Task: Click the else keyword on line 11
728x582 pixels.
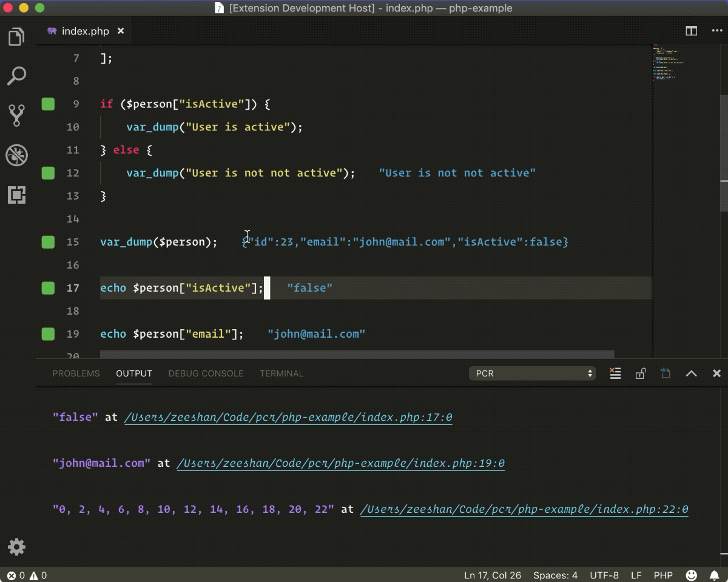Action: (126, 150)
